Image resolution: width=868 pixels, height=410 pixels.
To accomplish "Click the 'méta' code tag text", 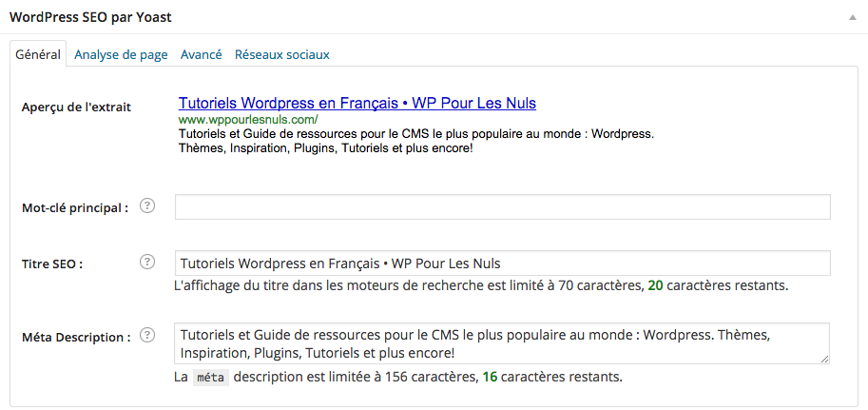I will click(211, 378).
